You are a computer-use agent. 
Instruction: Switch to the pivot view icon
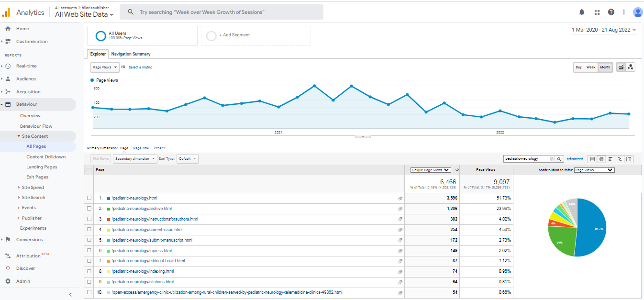pos(629,159)
